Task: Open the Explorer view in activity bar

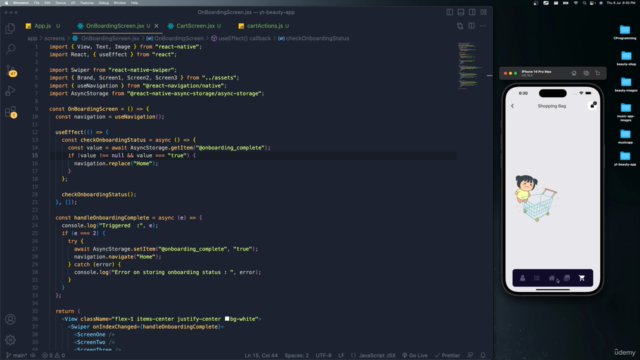Action: coord(11,28)
